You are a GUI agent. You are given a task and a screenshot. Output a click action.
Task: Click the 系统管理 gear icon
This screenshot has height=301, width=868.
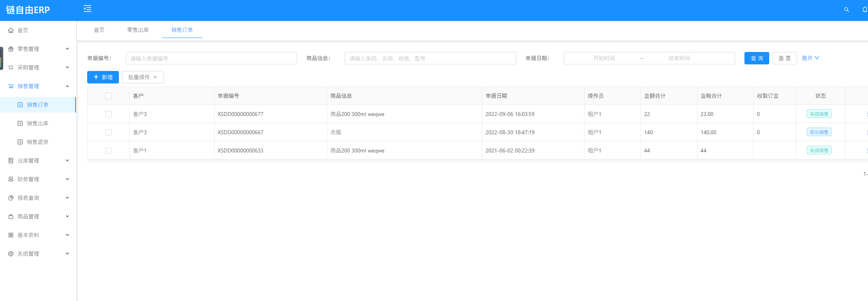pyautogui.click(x=11, y=254)
